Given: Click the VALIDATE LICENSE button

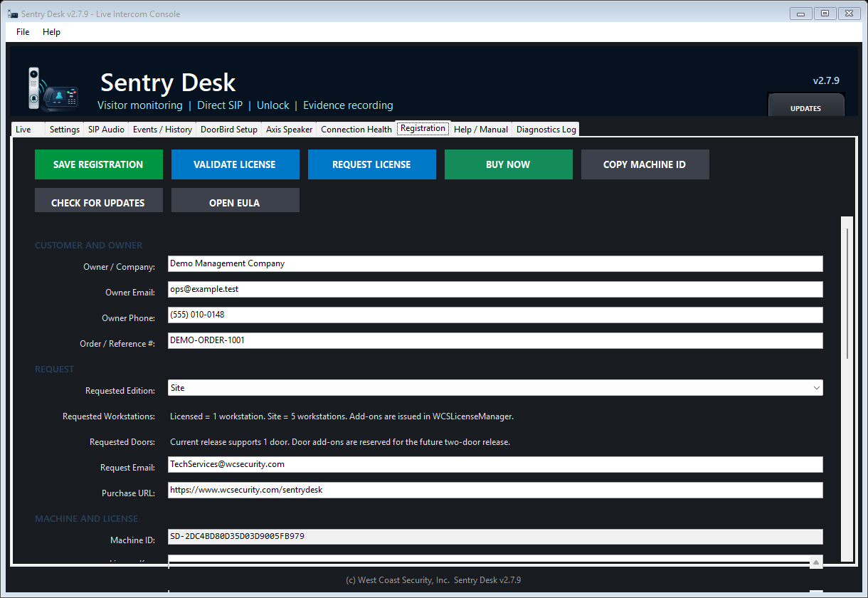Looking at the screenshot, I should (235, 164).
